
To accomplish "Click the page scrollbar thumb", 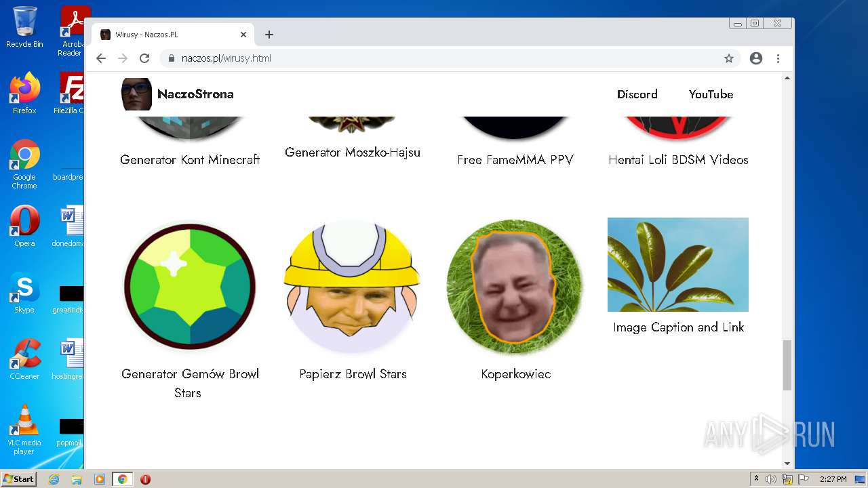I will pyautogui.click(x=787, y=365).
